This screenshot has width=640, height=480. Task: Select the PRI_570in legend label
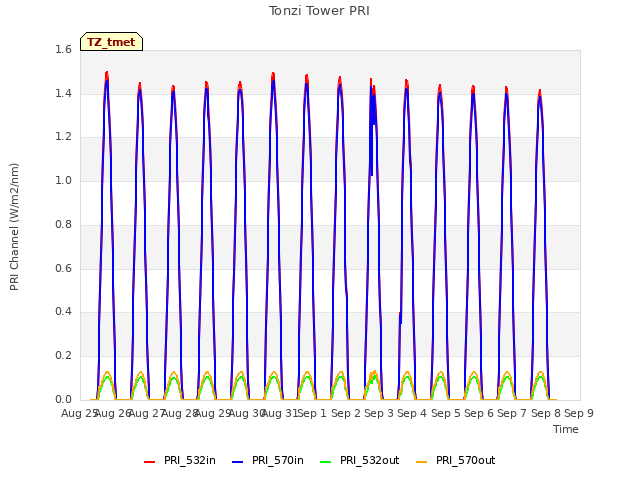(x=278, y=460)
